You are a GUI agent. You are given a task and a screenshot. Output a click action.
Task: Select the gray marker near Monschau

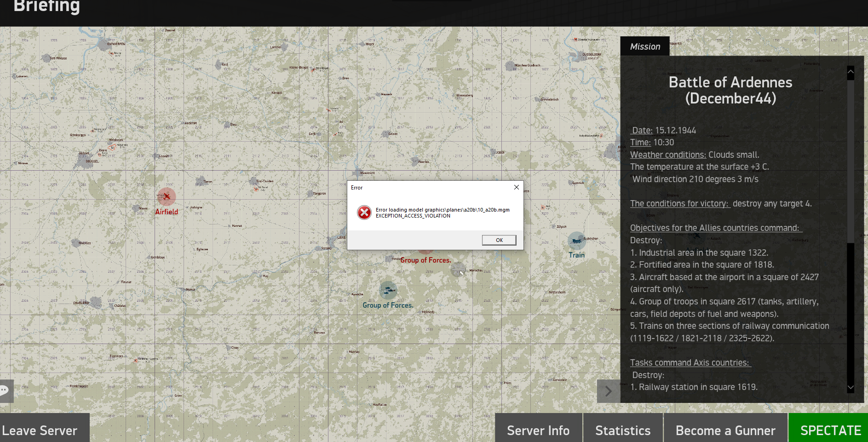(x=458, y=269)
